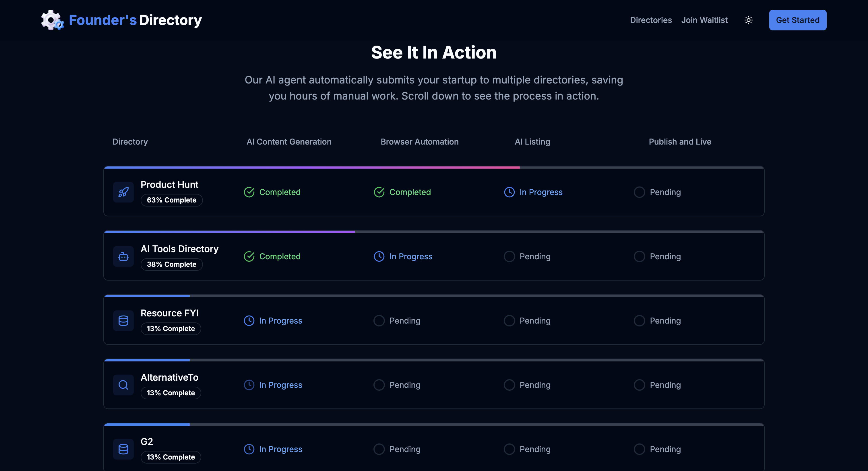The image size is (868, 471).
Task: Click the G2 database icon
Action: 123,449
